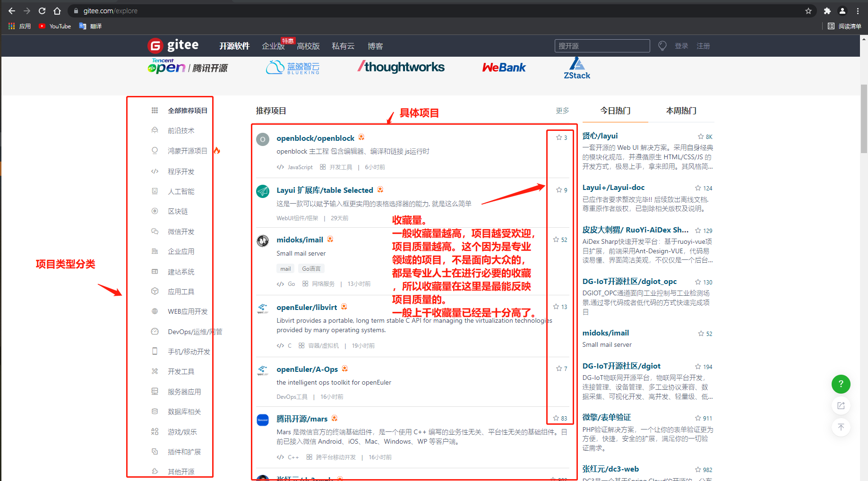868x481 pixels.
Task: Click the lightbulb icon in header
Action: [662, 46]
